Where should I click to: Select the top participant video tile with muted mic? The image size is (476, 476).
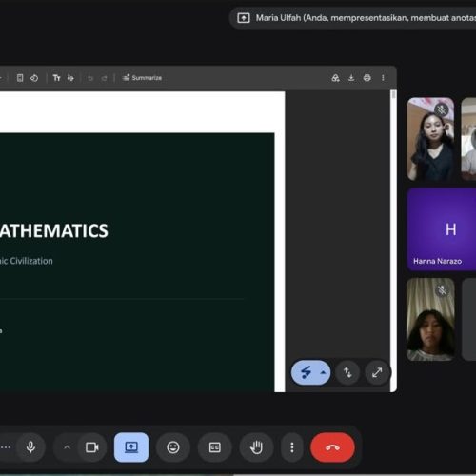point(430,139)
